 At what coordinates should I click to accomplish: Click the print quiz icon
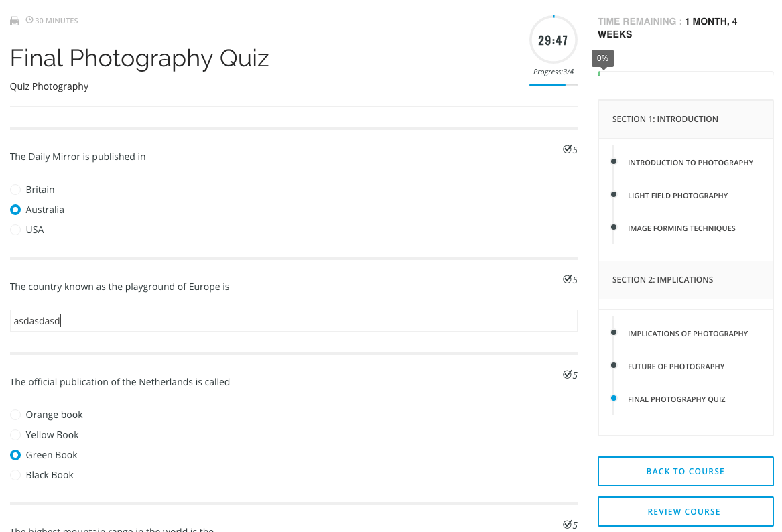click(15, 21)
